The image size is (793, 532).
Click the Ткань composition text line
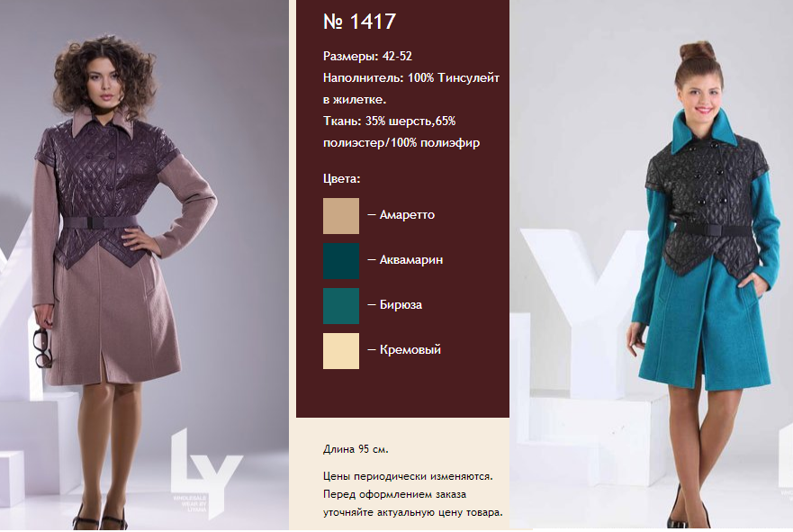click(x=401, y=132)
